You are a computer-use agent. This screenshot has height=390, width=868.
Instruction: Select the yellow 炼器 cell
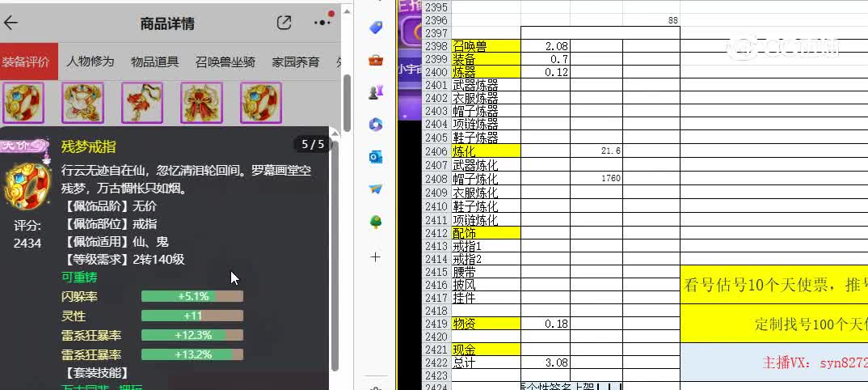486,72
